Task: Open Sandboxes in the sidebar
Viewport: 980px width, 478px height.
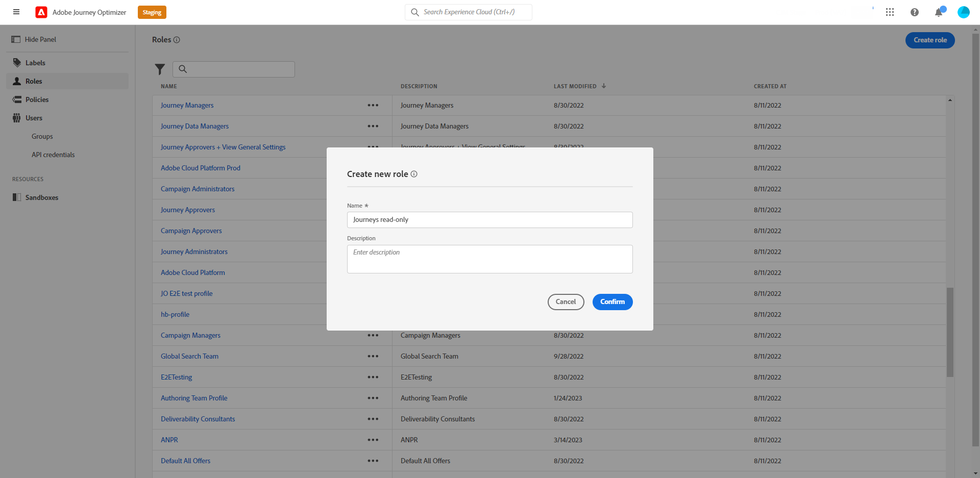Action: (67, 197)
